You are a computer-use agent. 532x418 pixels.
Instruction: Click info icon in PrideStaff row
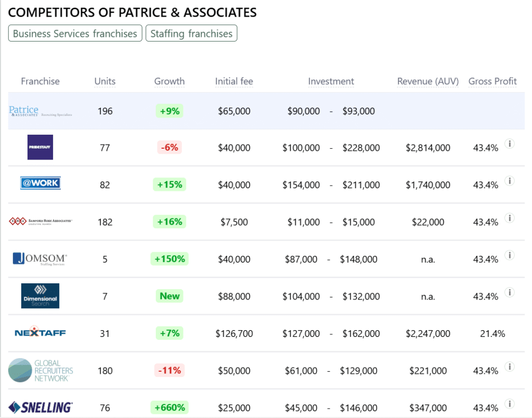pyautogui.click(x=509, y=143)
